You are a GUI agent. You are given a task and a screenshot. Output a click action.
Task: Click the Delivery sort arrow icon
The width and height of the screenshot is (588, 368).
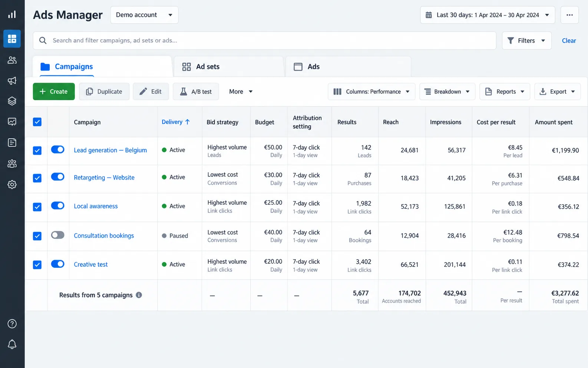(x=187, y=122)
